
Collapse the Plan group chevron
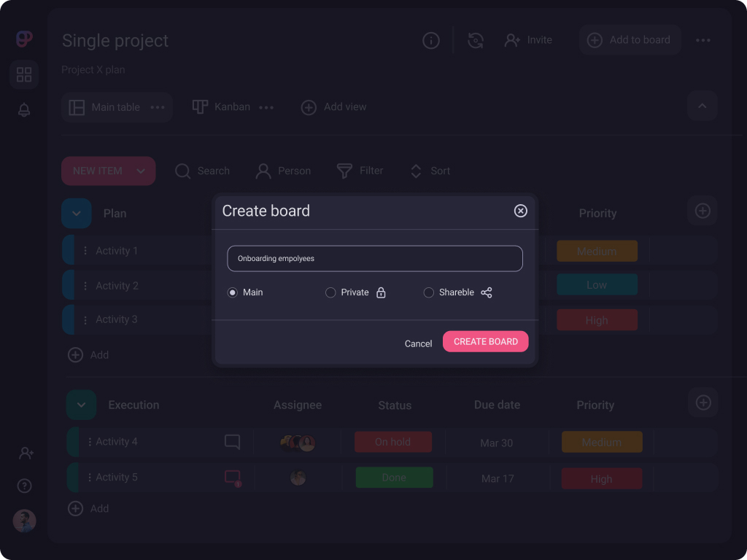tap(77, 214)
